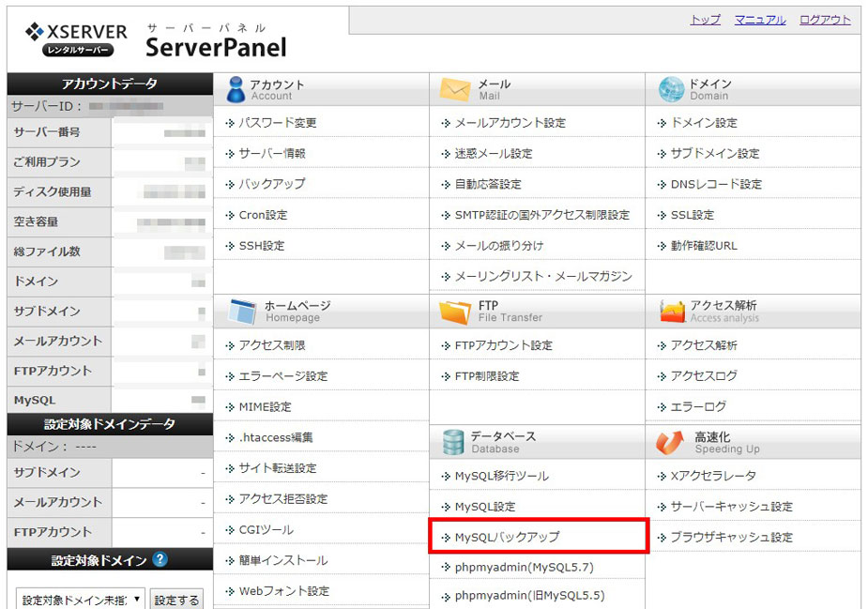Image resolution: width=868 pixels, height=609 pixels.
Task: Open アクセス拒否設定
Action: (x=282, y=499)
